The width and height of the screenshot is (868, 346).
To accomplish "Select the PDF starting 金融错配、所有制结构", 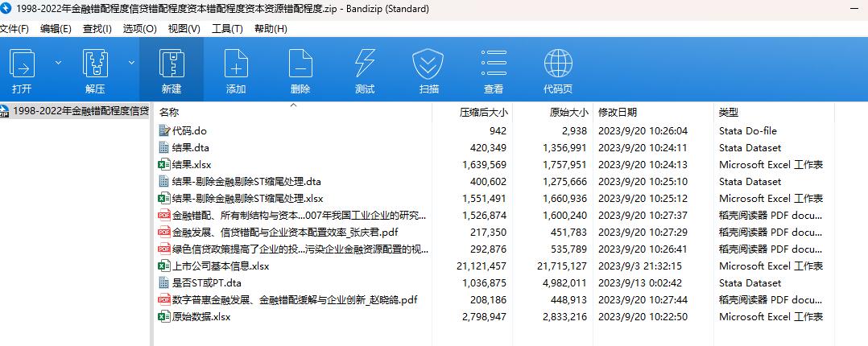I will click(300, 216).
